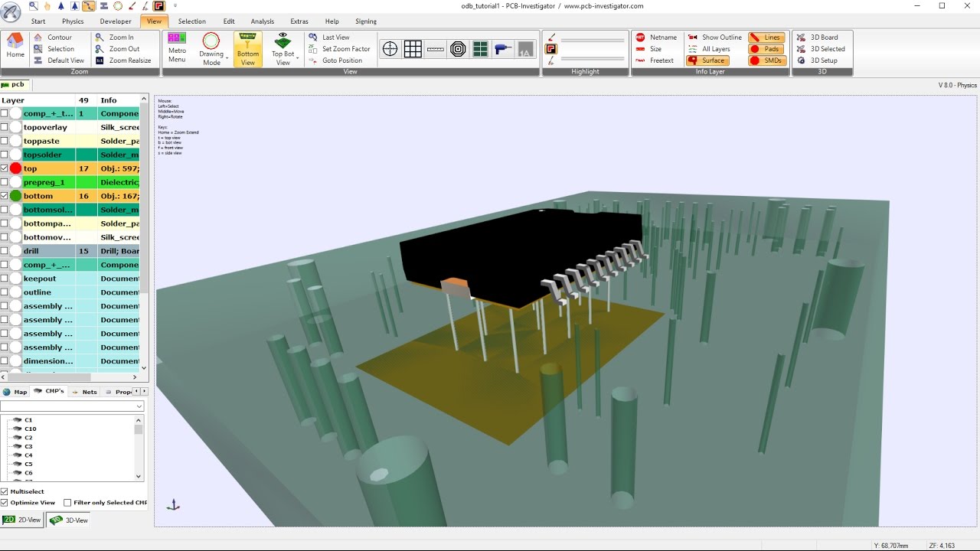Screen dimensions: 980x551
Task: Click Show Outline in Info Layer
Action: 715,37
